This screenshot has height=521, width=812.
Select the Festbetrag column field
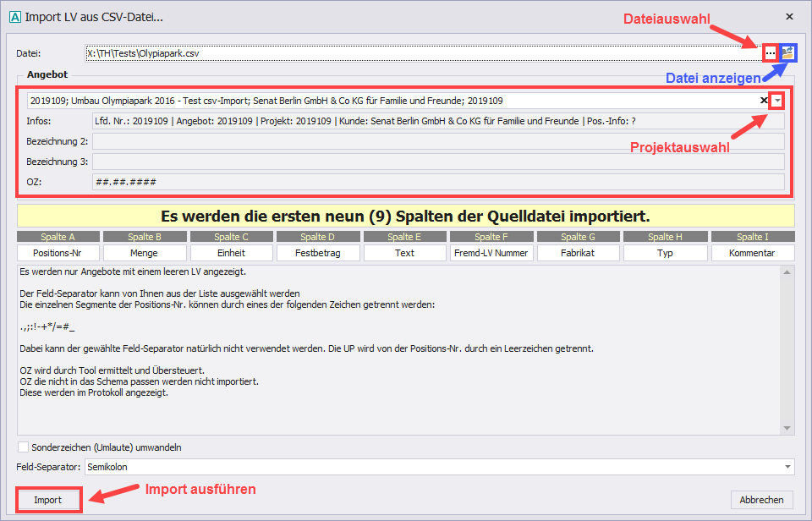point(318,253)
